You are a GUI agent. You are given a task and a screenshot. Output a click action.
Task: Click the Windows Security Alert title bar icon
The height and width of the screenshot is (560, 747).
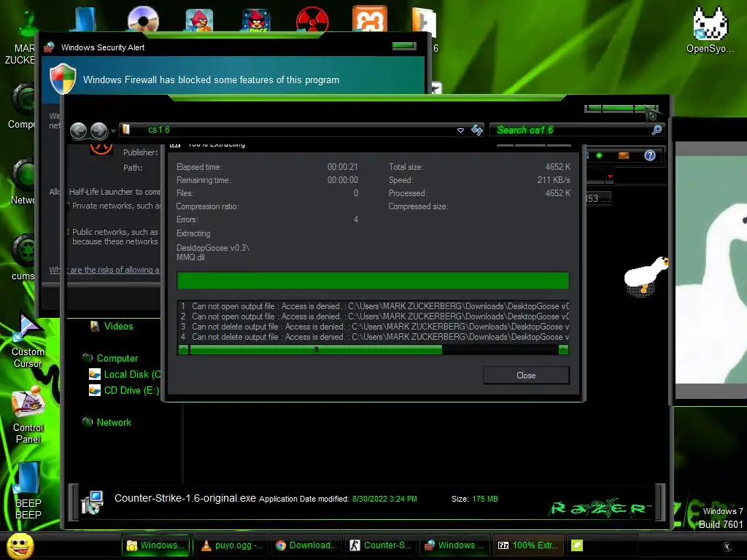[x=49, y=47]
